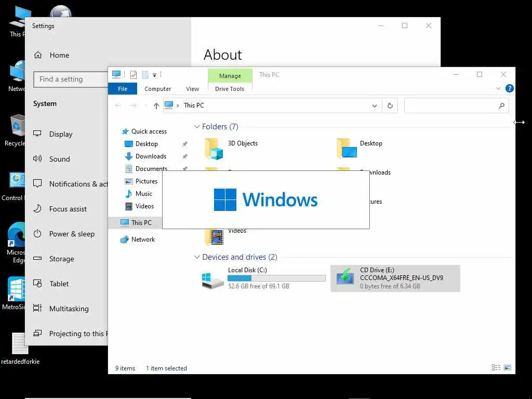Viewport: 532px width, 399px height.
Task: Select Quick access in navigation pane
Action: (149, 131)
